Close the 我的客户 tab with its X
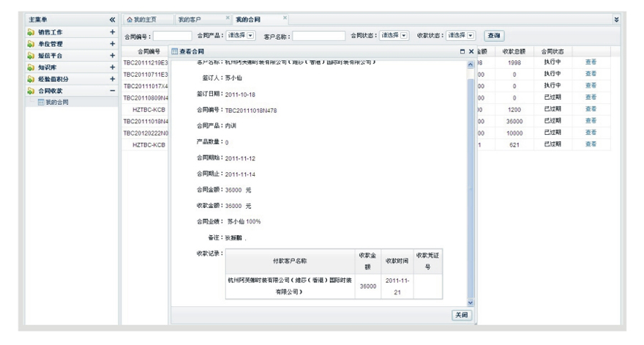 228,18
